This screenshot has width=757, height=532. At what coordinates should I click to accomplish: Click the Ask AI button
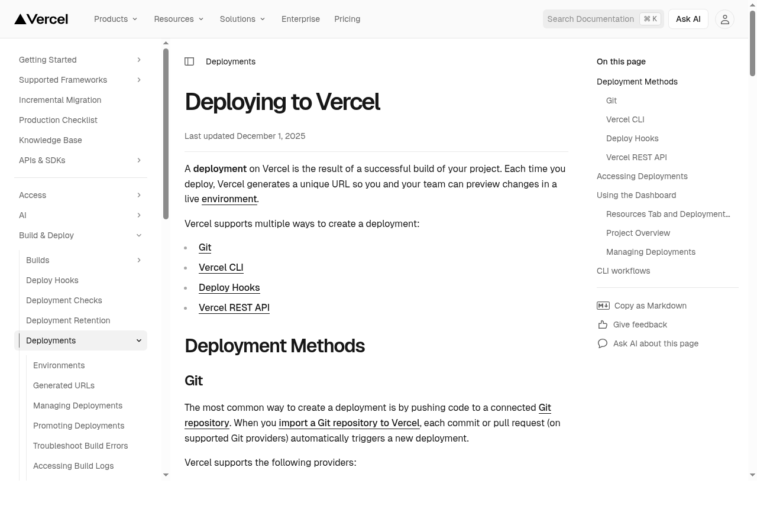(688, 19)
